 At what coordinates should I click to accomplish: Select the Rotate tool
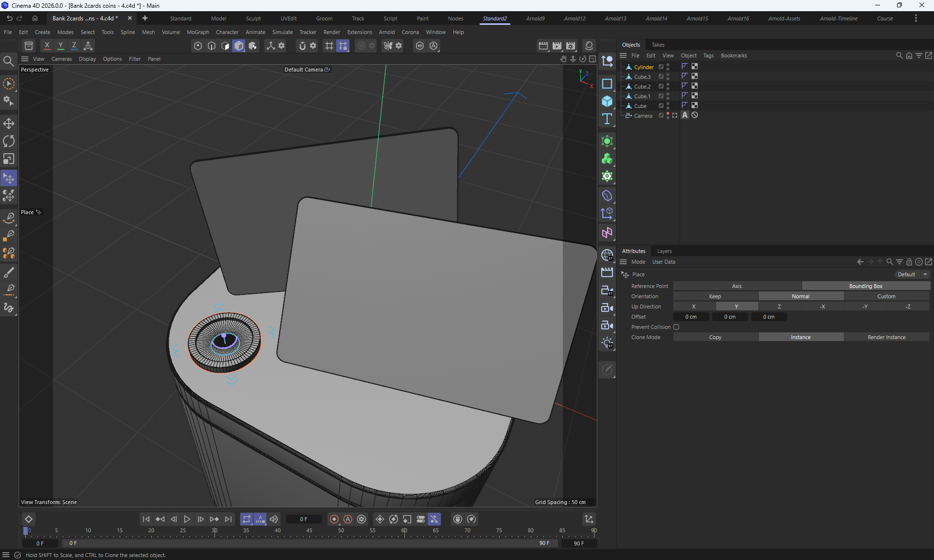[9, 142]
